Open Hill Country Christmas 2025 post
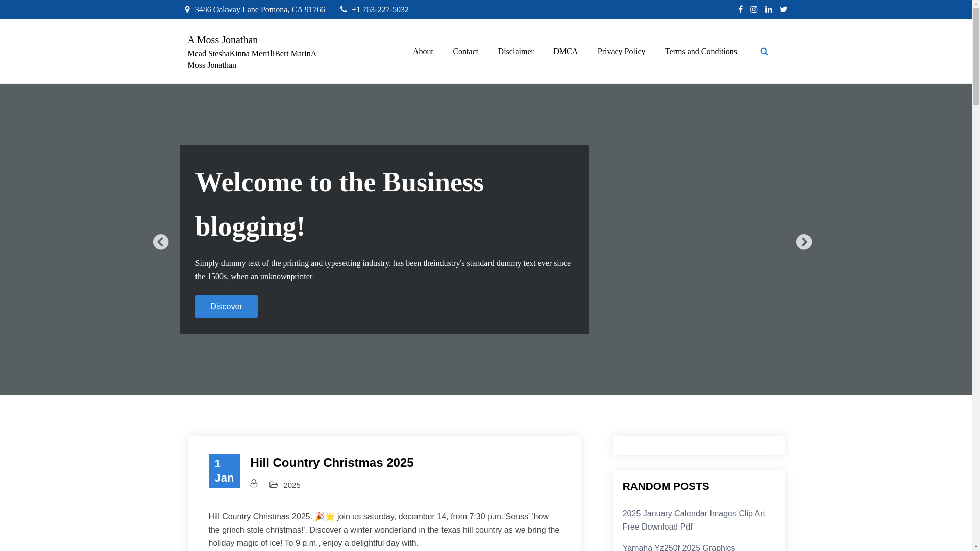Viewport: 980px width, 551px height. point(332,462)
